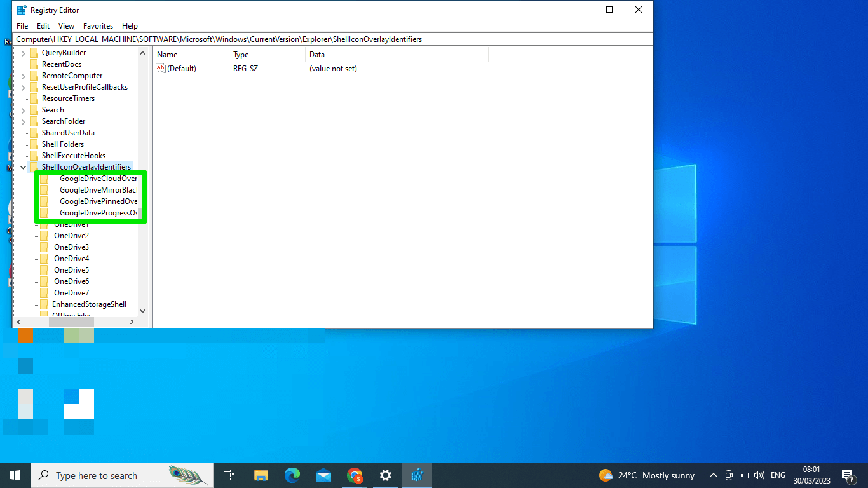Select the GoogleDrivePinnedOve folder icon
The width and height of the screenshot is (868, 488).
pyautogui.click(x=44, y=201)
